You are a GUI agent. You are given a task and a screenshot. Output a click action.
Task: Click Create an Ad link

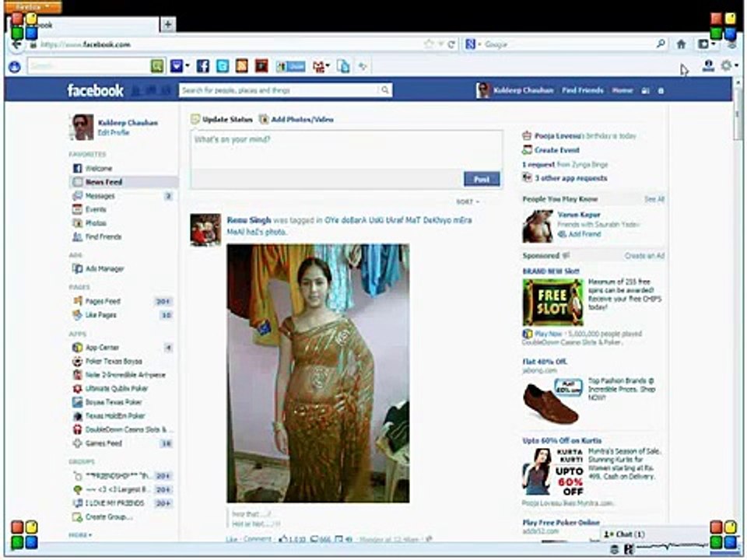[644, 256]
